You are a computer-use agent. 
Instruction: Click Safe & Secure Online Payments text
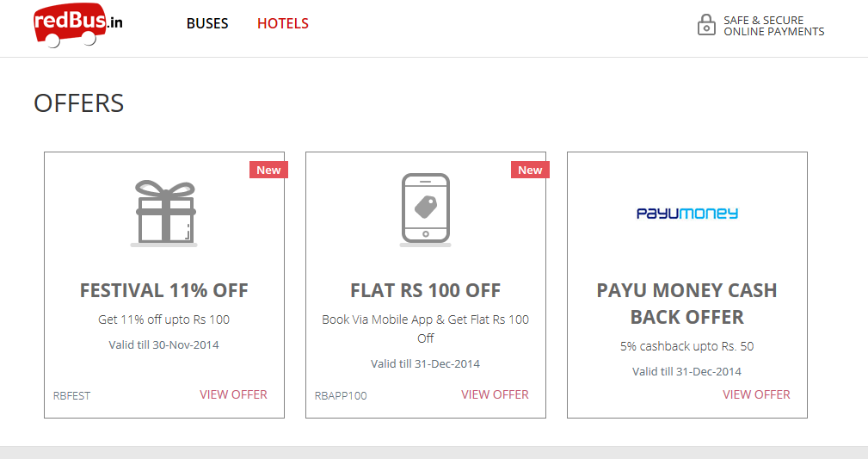tap(773, 26)
